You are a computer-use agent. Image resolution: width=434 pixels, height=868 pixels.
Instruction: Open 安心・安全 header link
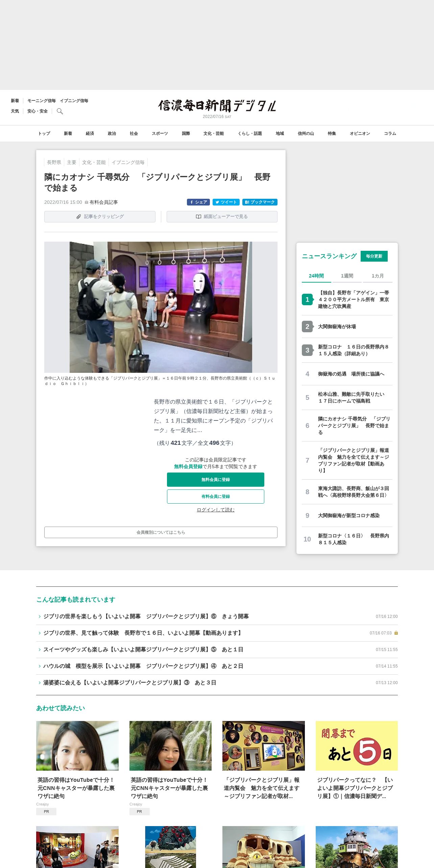pos(38,111)
